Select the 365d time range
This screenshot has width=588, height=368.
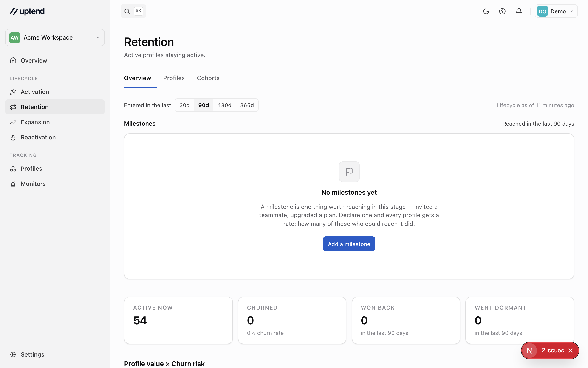[247, 105]
